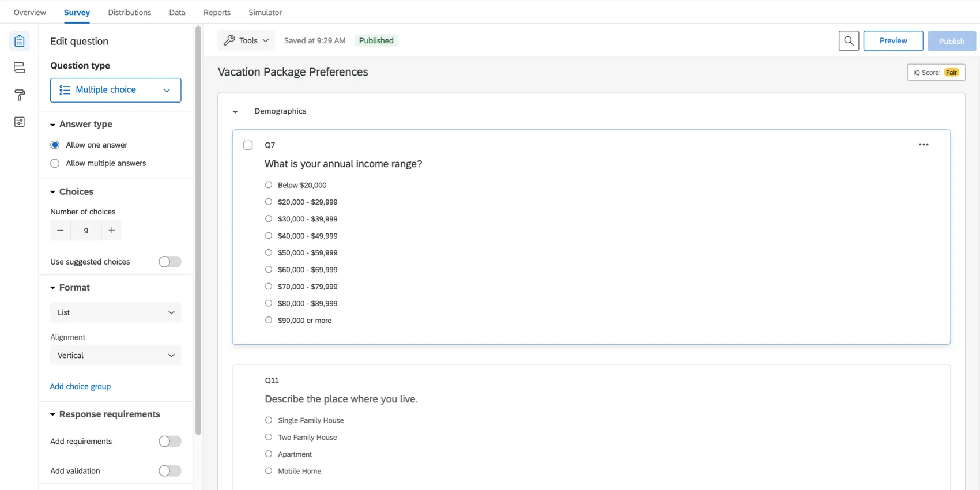Open the survey options icon in sidebar
Image resolution: width=980 pixels, height=490 pixels.
20,122
